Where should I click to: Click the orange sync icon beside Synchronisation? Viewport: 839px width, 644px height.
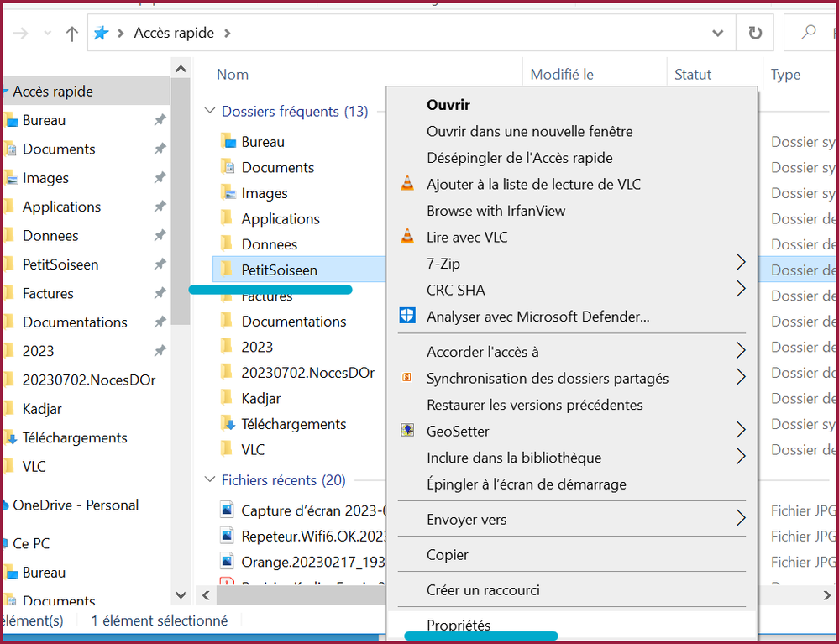coord(407,378)
